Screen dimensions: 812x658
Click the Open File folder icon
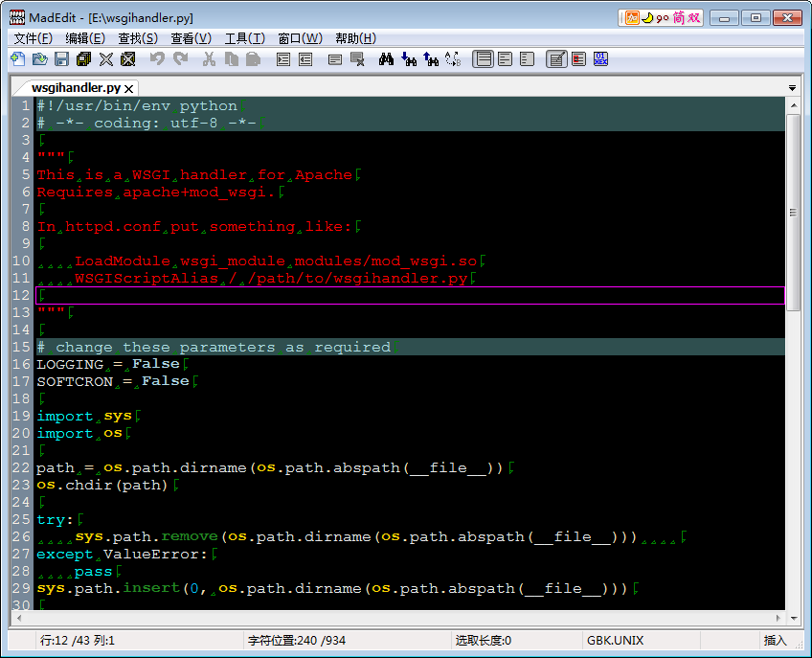pos(40,59)
